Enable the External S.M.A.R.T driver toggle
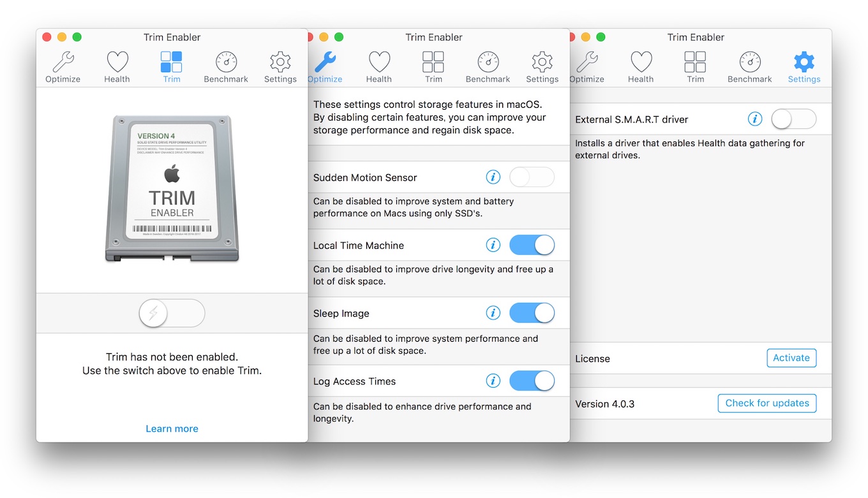Screen dimensions: 868x498 (793, 119)
